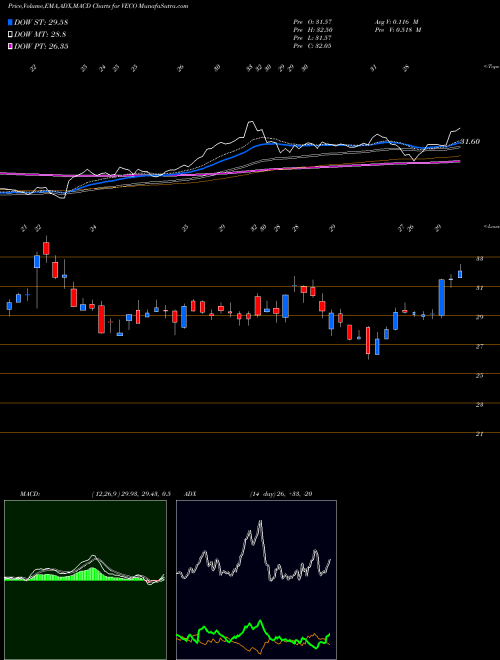Click the MACD: panel heading
This screenshot has width=500, height=660.
(x=30, y=494)
